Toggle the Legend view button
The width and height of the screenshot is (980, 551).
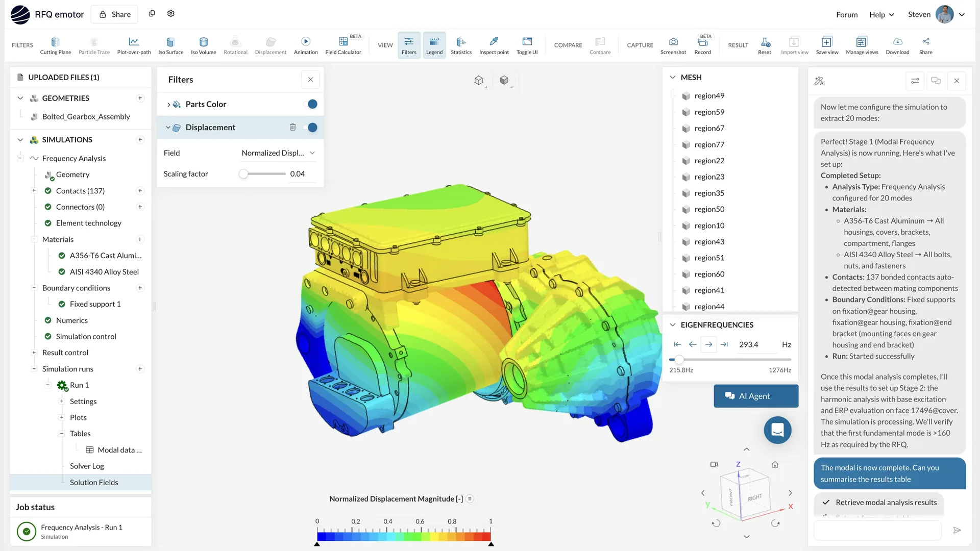(x=434, y=45)
